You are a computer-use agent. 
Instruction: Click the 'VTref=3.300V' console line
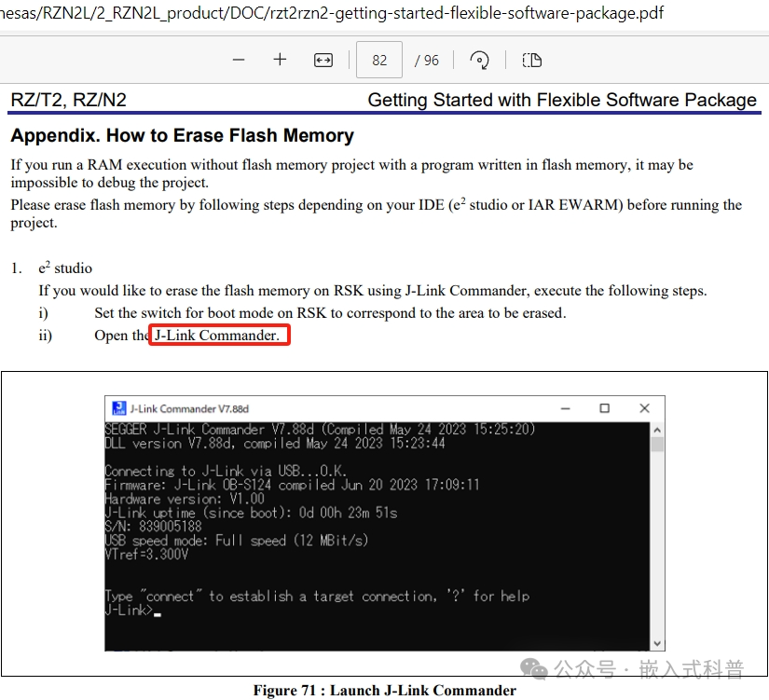tap(146, 555)
